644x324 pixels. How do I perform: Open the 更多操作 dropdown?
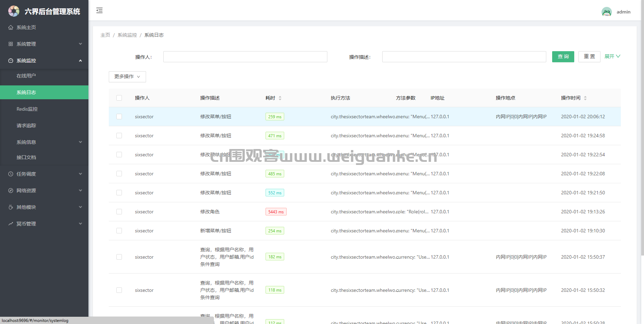(x=127, y=77)
